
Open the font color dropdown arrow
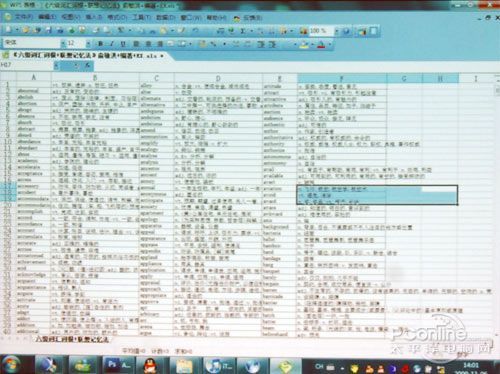coord(330,44)
